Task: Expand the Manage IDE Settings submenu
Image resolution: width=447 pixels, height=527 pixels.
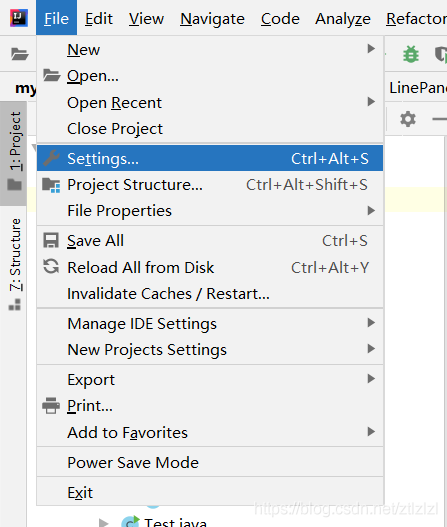Action: click(x=210, y=324)
